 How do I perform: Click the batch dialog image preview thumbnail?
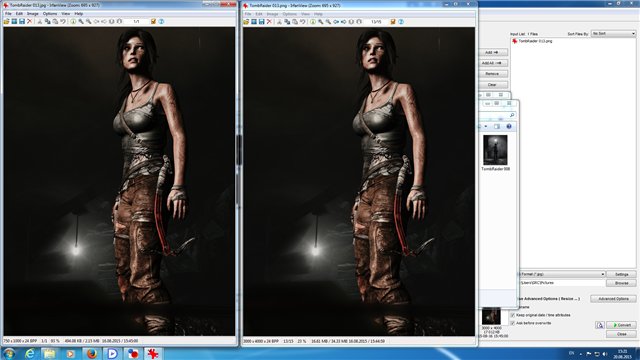[491, 316]
